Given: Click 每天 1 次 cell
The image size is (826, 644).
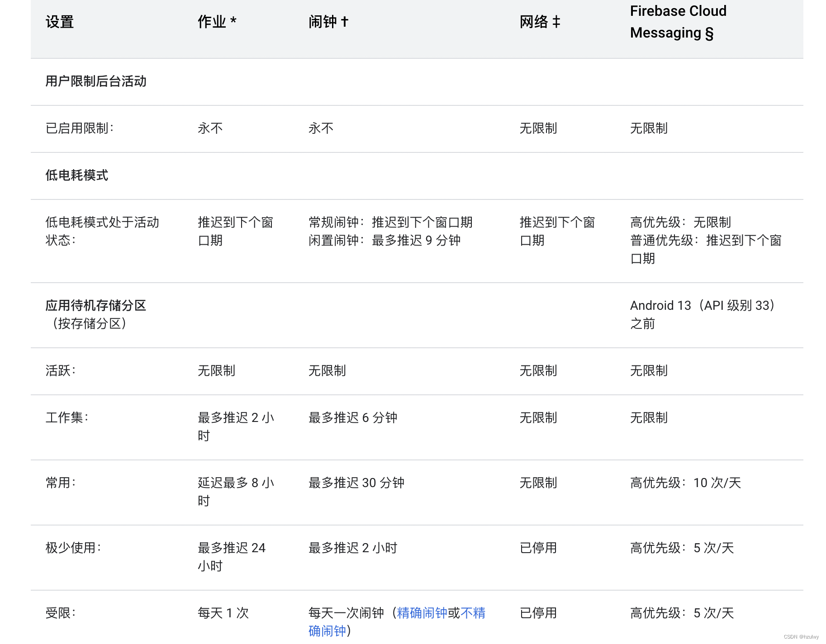Looking at the screenshot, I should click(x=223, y=613).
